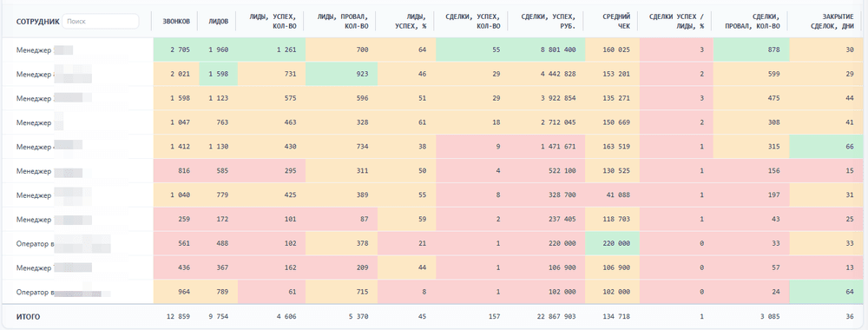
Task: Select the leads cell showing 1 960
Action: point(217,49)
